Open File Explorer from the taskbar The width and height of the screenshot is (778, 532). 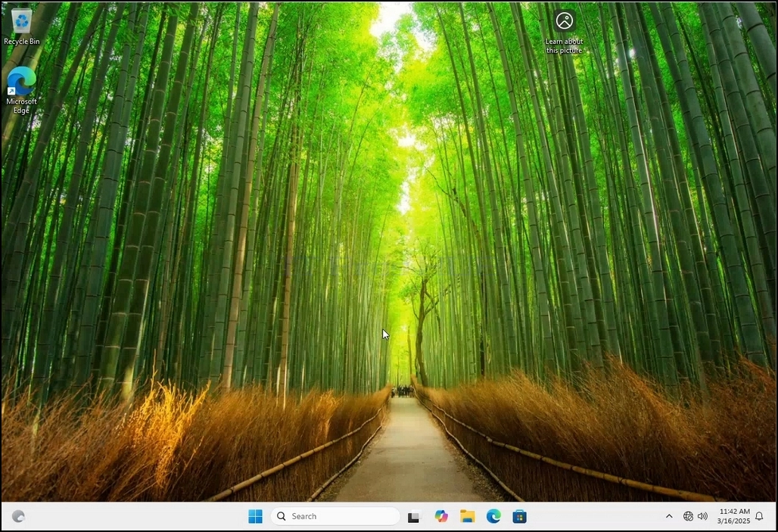(467, 516)
